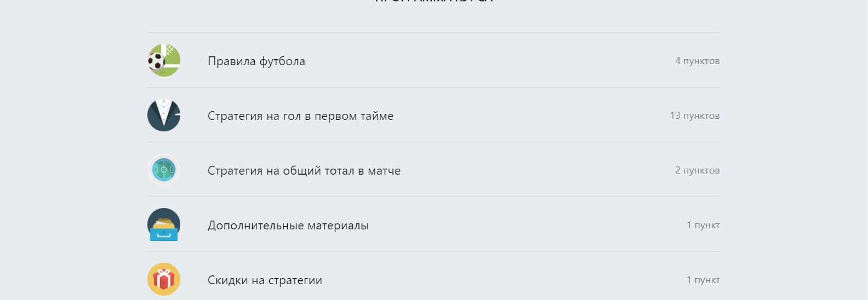Expand 'Стратегия на общий тотал в матче'
The image size is (868, 300).
(x=433, y=170)
